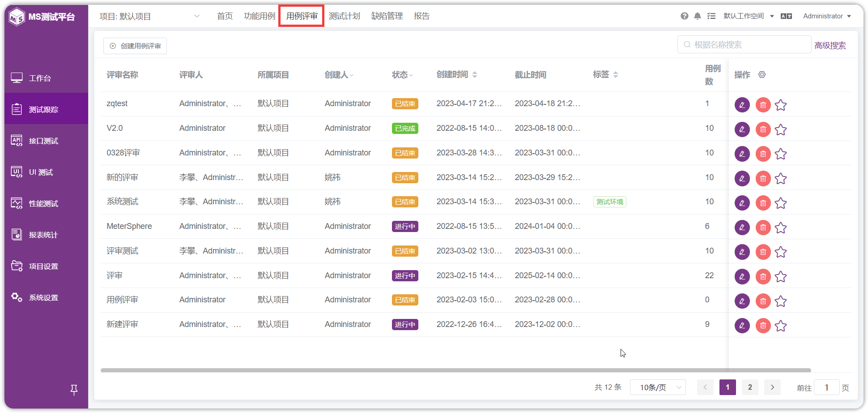
Task: Switch to 功能用例 tab
Action: (x=260, y=16)
